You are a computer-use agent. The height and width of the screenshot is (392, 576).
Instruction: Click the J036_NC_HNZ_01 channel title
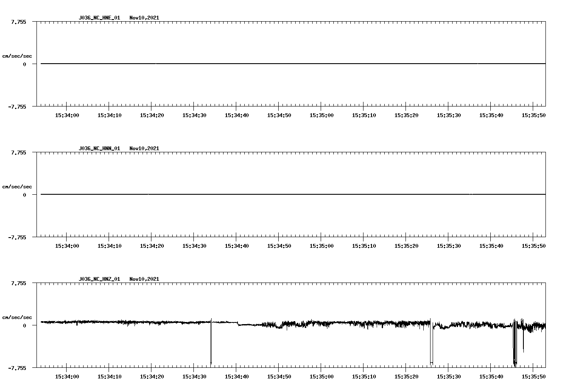[x=99, y=279]
